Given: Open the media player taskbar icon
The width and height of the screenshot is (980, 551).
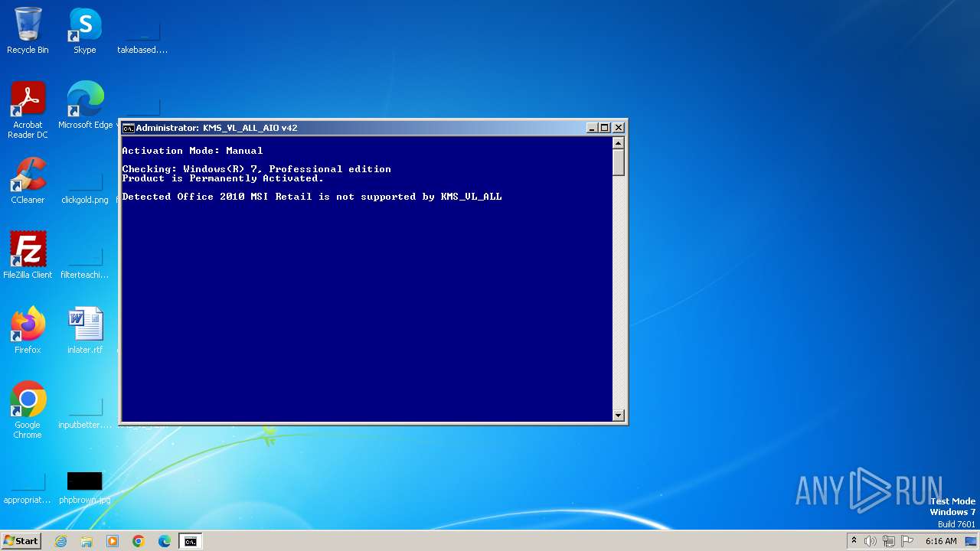Looking at the screenshot, I should click(113, 541).
